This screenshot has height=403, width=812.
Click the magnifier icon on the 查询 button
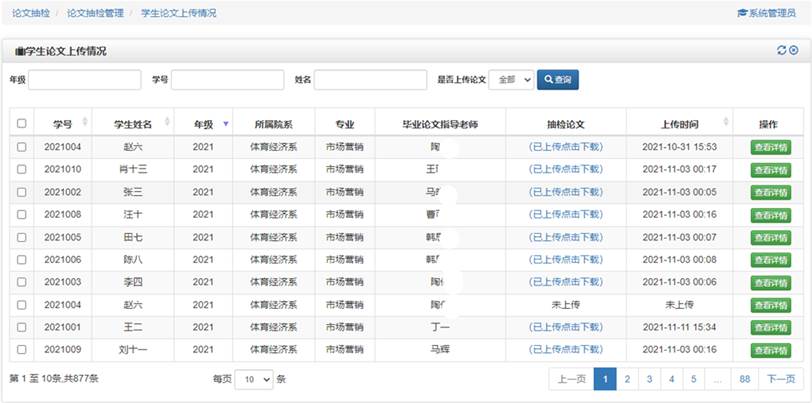548,80
